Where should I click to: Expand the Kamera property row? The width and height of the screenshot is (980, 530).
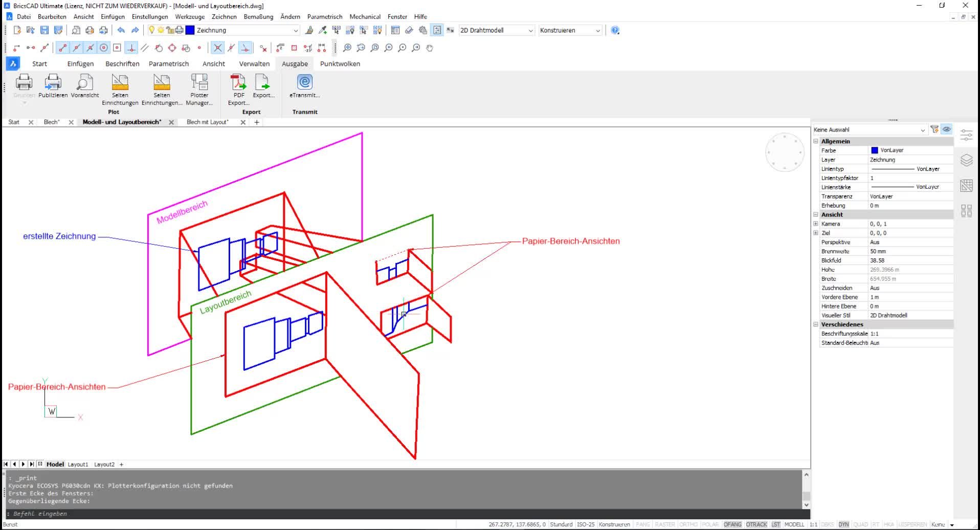click(816, 224)
